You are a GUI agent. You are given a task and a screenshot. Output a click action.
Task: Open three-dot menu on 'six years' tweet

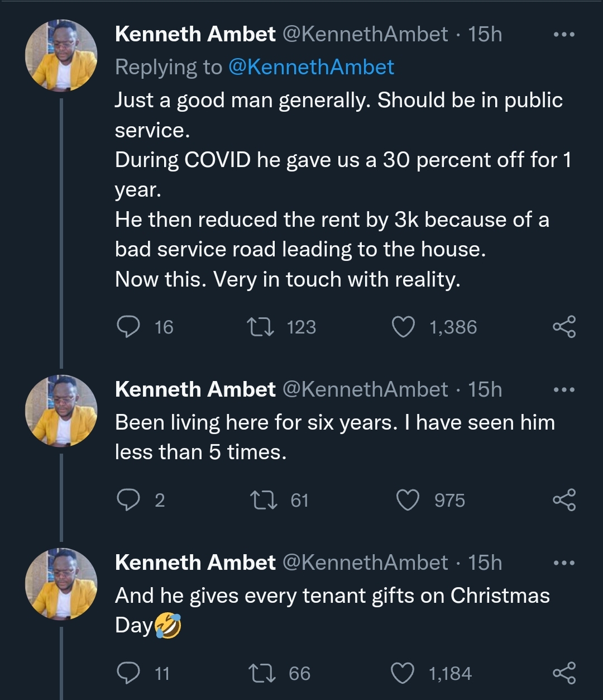(x=564, y=390)
